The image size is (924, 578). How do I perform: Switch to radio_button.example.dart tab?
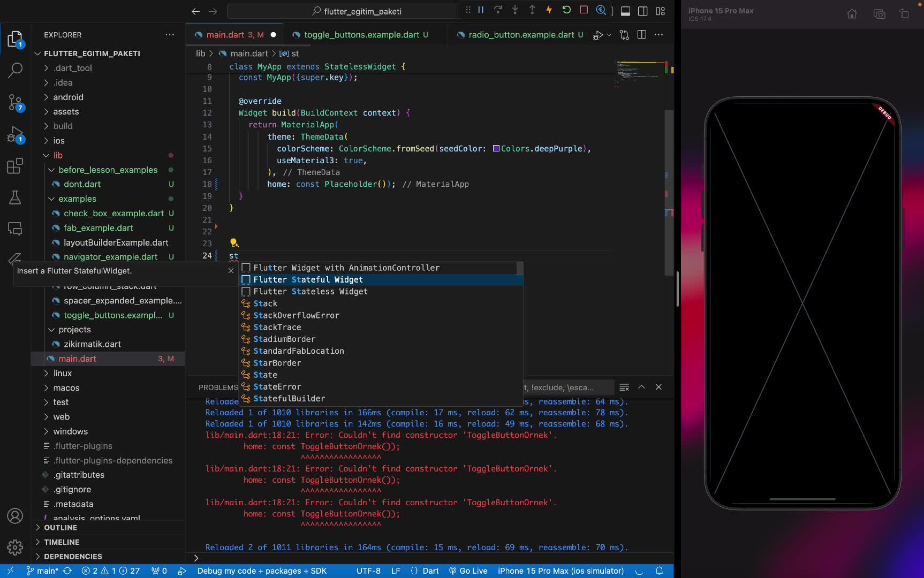point(520,35)
